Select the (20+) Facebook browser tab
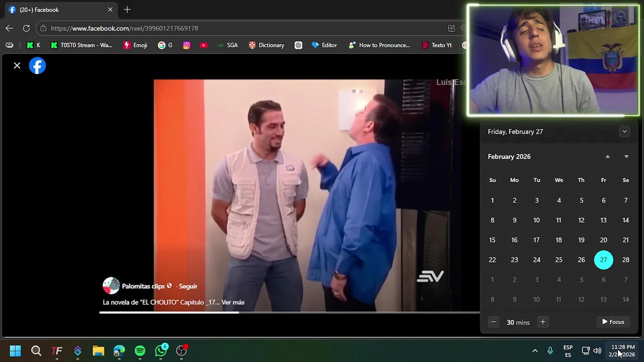 [x=60, y=10]
